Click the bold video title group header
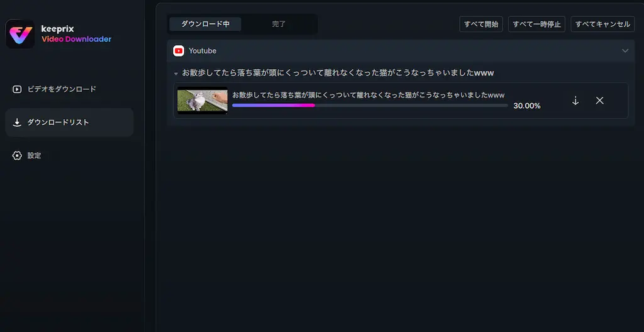The image size is (644, 332). pos(338,73)
